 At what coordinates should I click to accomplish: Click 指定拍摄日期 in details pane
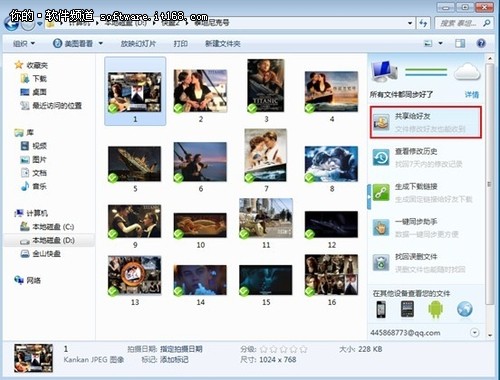coord(181,349)
